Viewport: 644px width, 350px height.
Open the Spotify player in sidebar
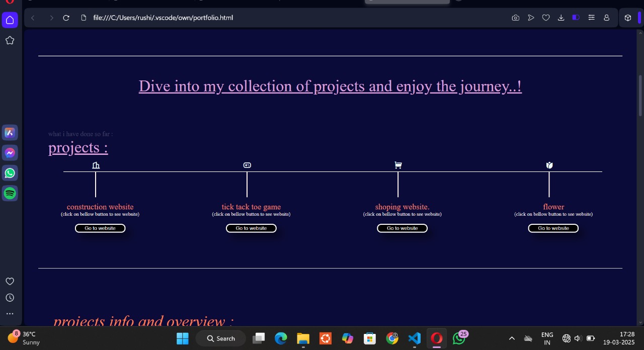[x=10, y=193]
